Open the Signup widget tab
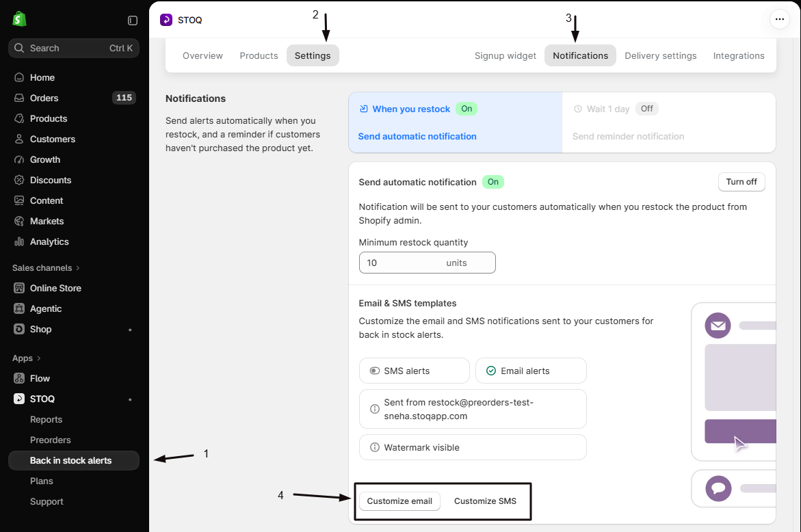 point(505,55)
